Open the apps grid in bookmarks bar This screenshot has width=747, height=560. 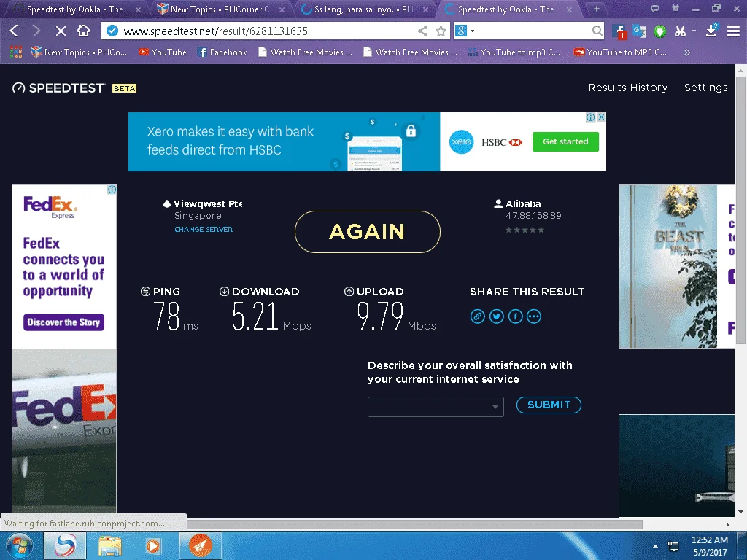[16, 52]
